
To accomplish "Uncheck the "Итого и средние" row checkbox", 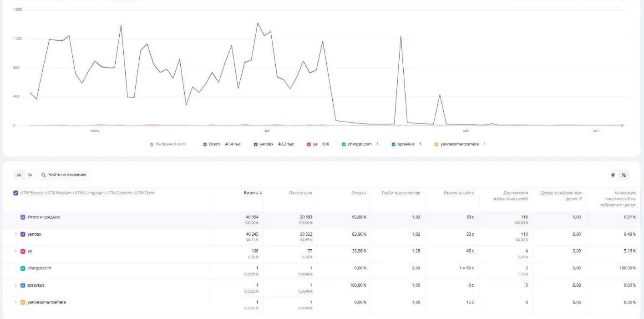I will click(x=23, y=217).
